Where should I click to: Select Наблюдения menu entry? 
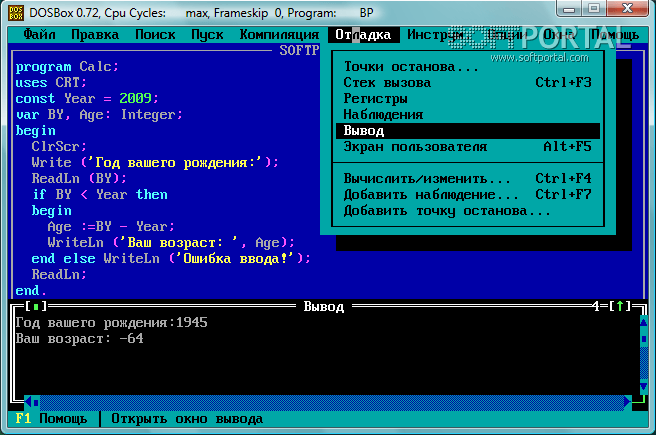coord(468,115)
